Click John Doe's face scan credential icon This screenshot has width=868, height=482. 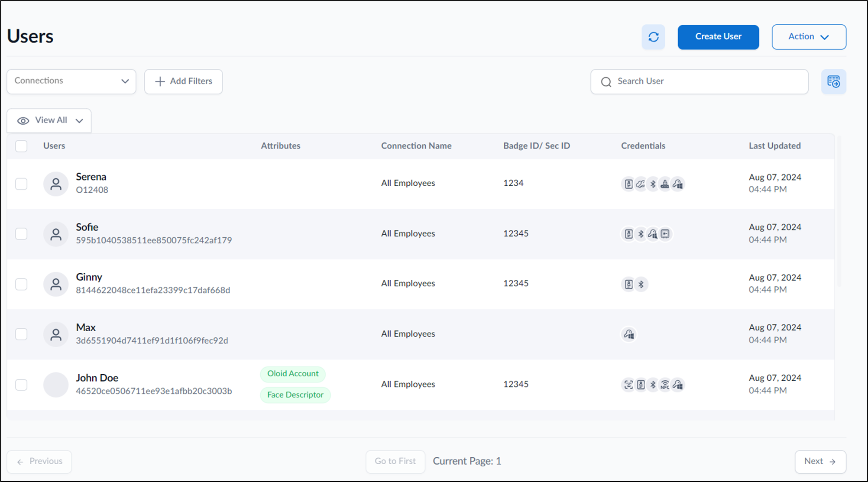tap(628, 385)
